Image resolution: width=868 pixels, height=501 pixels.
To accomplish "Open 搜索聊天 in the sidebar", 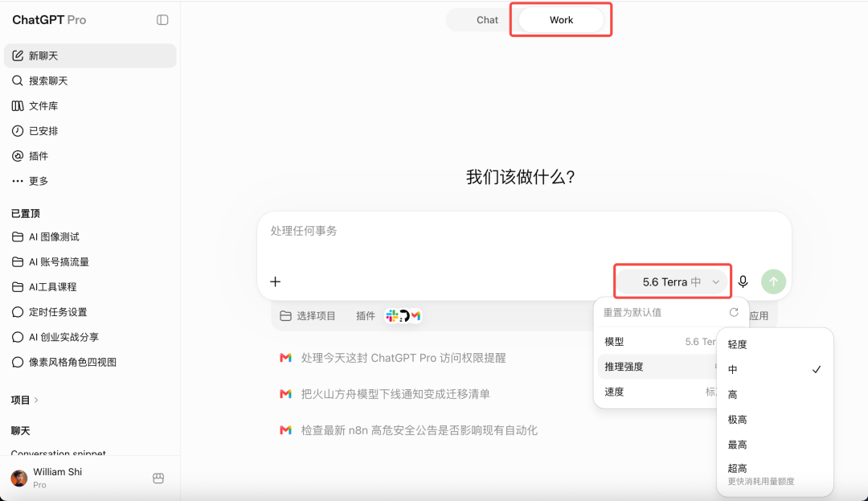I will pos(90,81).
